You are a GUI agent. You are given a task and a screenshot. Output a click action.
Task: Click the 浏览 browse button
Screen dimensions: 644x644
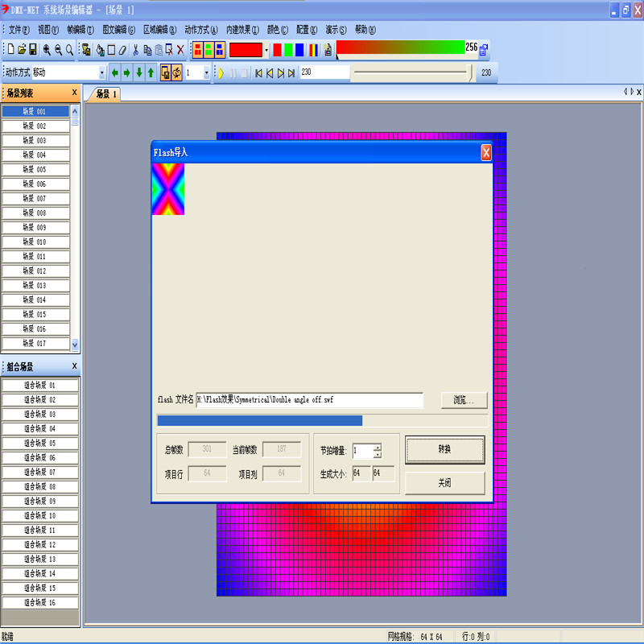[x=464, y=400]
